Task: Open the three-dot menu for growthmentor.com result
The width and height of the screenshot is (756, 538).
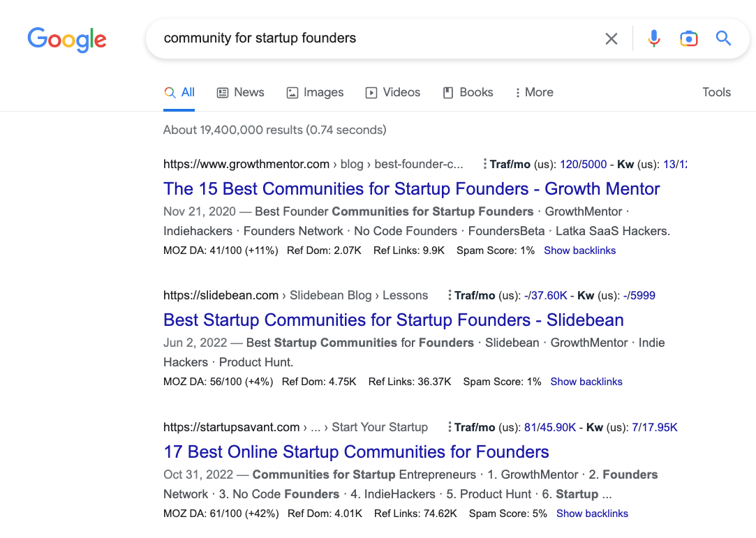Action: (484, 164)
